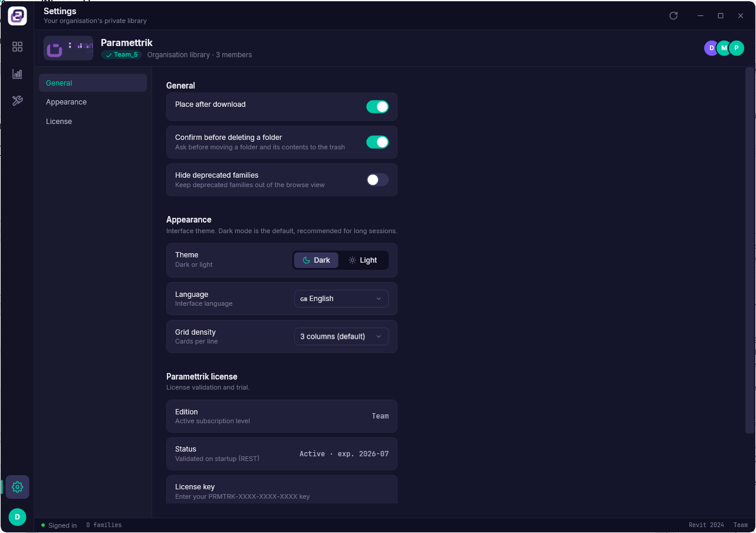Click the Validated on startup (REST) text

click(217, 459)
